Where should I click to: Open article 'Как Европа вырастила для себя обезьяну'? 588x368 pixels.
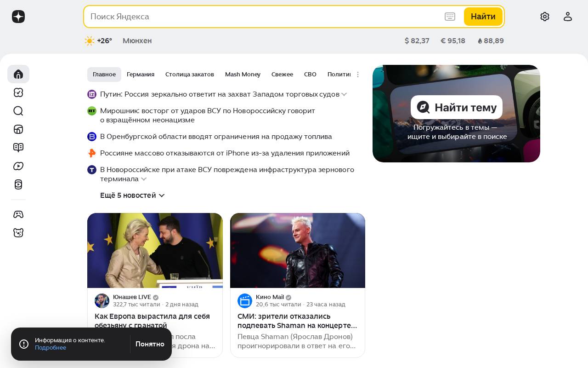point(152,321)
